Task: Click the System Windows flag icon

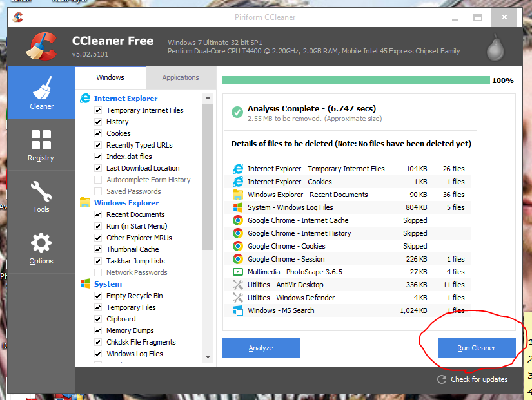Action: 85,283
